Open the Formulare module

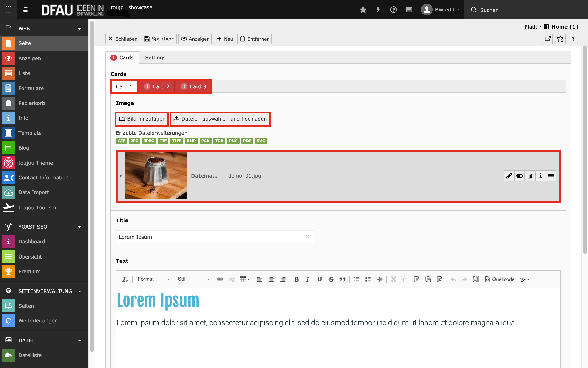point(44,88)
